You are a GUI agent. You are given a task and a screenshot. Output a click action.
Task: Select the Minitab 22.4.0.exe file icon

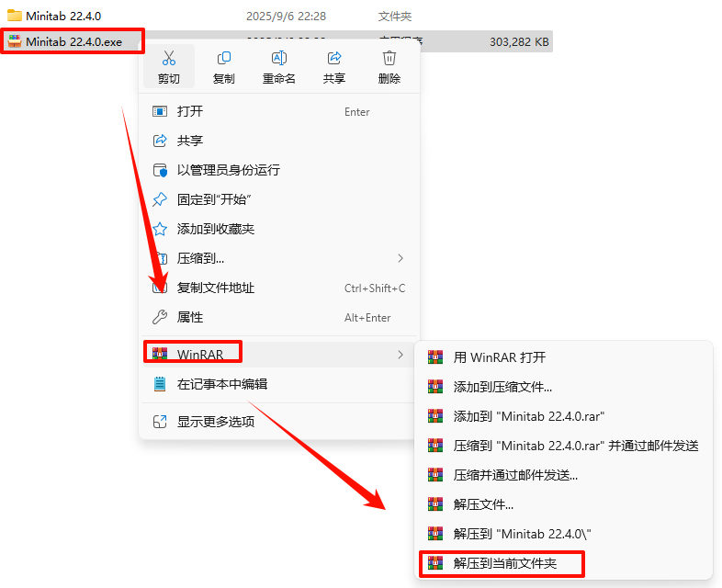point(15,41)
